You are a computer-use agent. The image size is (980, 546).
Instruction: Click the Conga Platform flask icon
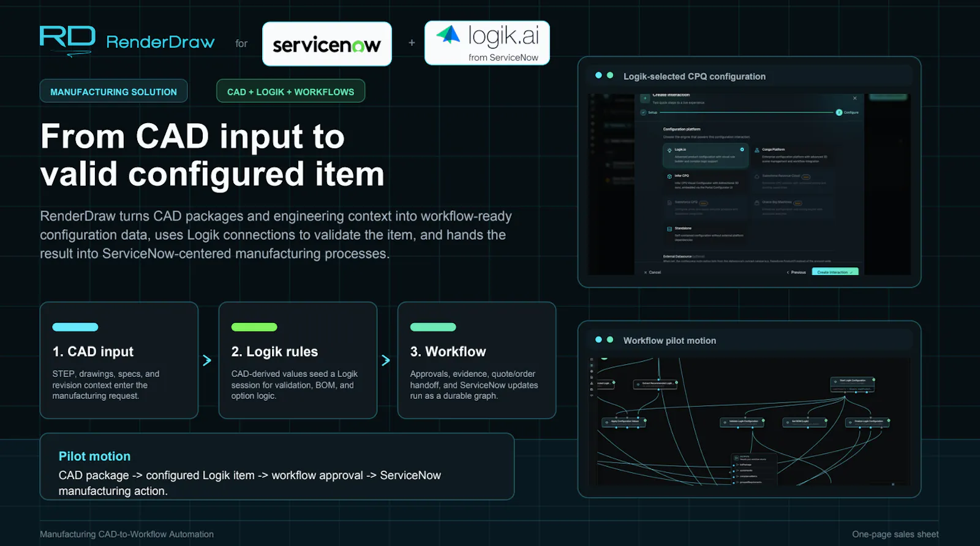pyautogui.click(x=757, y=150)
